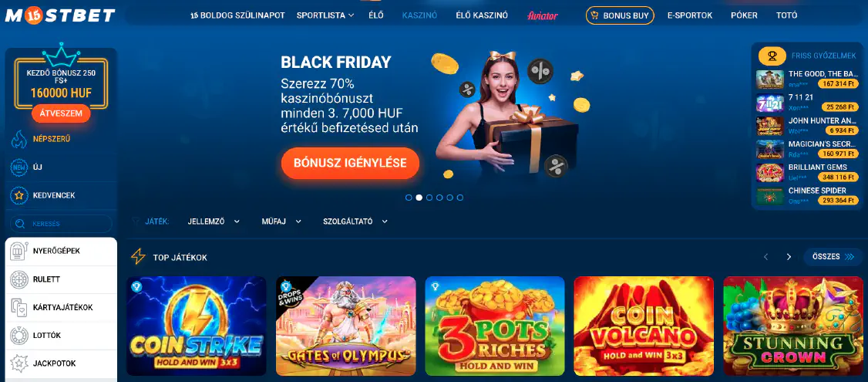Click the Bónusz igénylése button
868x382 pixels.
tap(350, 164)
